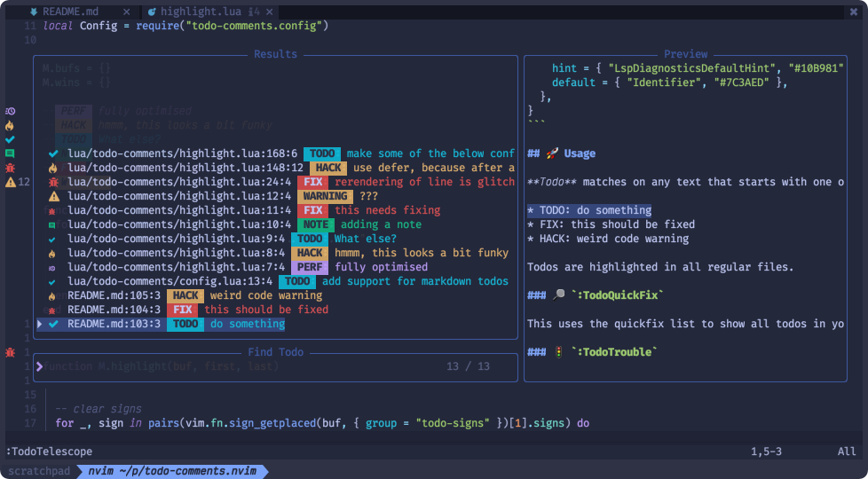This screenshot has height=479, width=868.
Task: Click the bug icon on the highlight.lua:11:4 result
Action: (x=52, y=211)
